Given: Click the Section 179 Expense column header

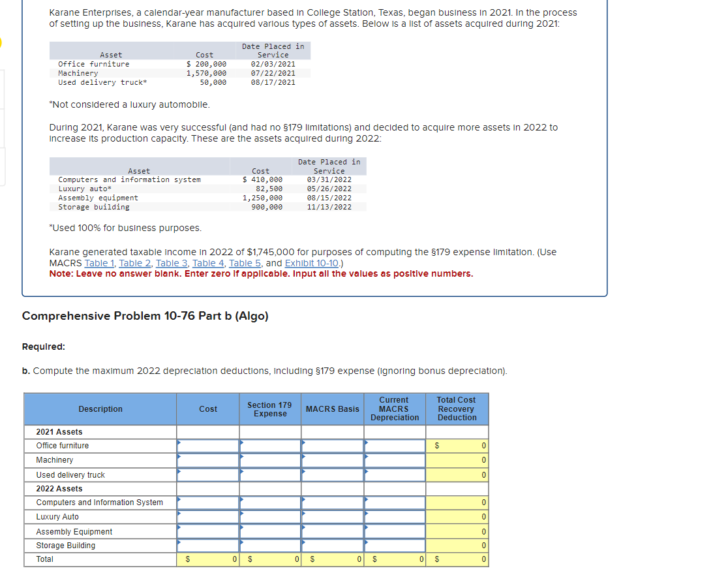Looking at the screenshot, I should click(x=270, y=409).
